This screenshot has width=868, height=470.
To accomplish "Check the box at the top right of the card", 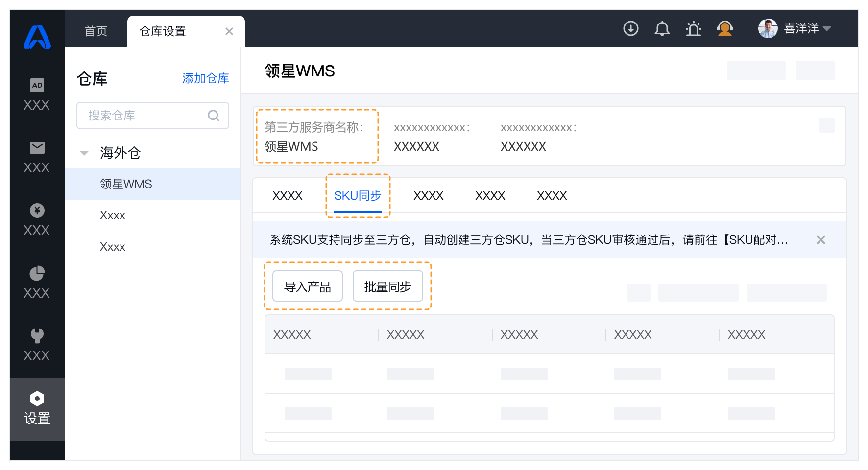I will 826,125.
